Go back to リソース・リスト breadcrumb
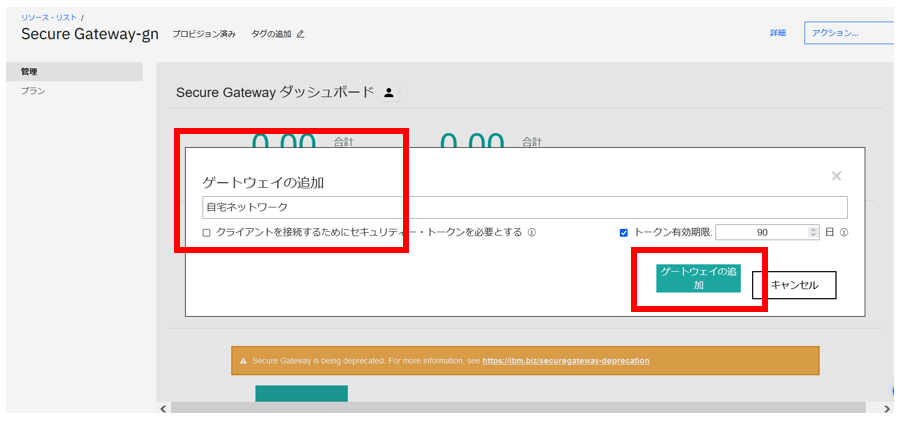 tap(48, 17)
